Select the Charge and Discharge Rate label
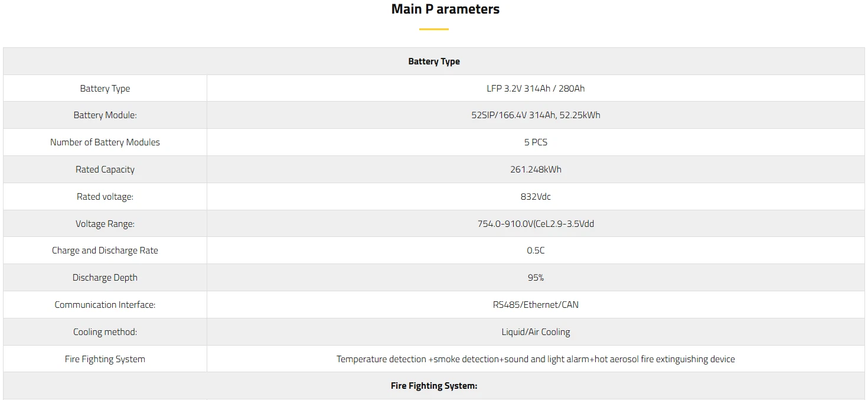 pos(105,251)
